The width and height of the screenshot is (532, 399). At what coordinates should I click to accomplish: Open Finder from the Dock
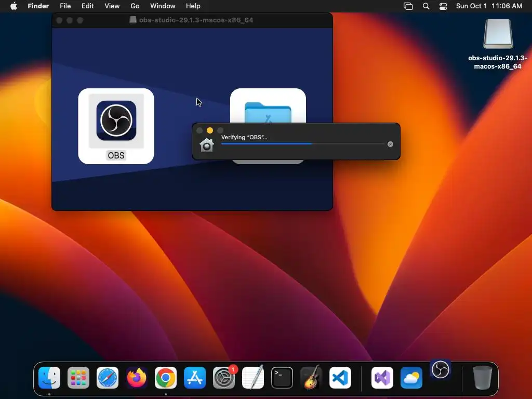(49, 378)
